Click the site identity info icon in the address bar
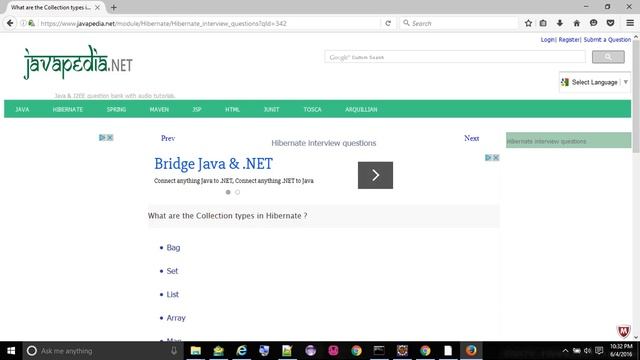Screen dimensions: 640x360 click(x=23, y=23)
